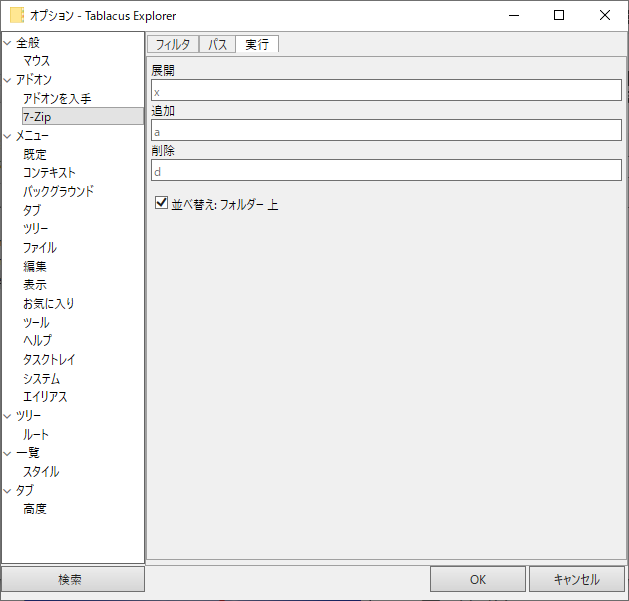
Task: Maximize the オプション window
Action: 559,15
